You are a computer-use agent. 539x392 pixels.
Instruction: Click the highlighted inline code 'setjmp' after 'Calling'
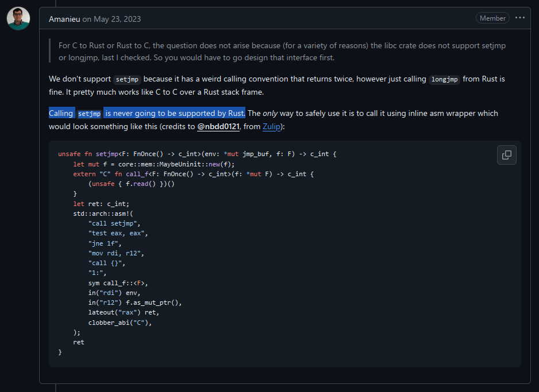[89, 114]
